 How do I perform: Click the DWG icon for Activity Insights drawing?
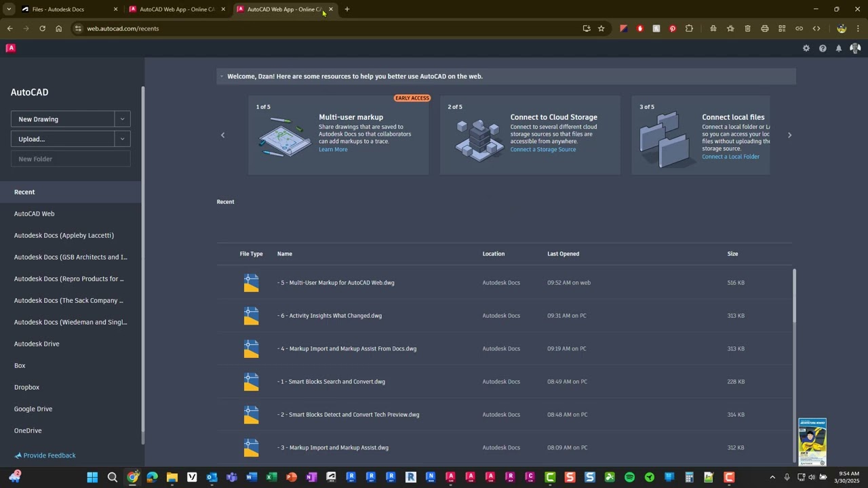(252, 316)
